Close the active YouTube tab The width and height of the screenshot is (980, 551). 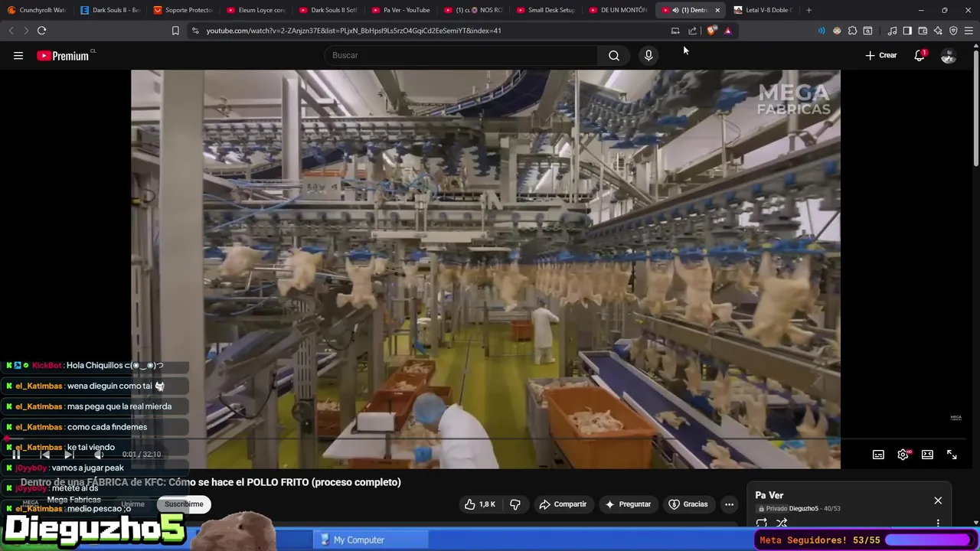coord(717,10)
